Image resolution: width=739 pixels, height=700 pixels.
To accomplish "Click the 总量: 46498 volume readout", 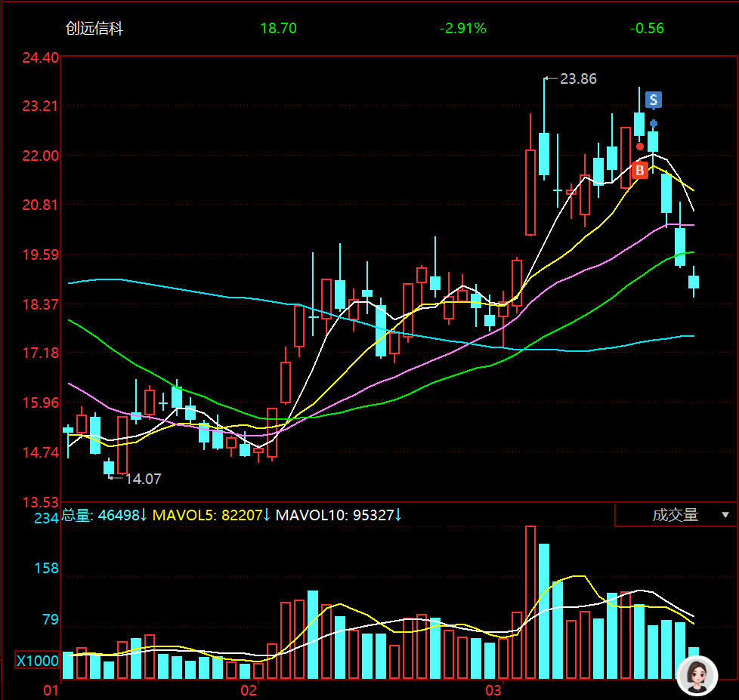I will coord(104,515).
